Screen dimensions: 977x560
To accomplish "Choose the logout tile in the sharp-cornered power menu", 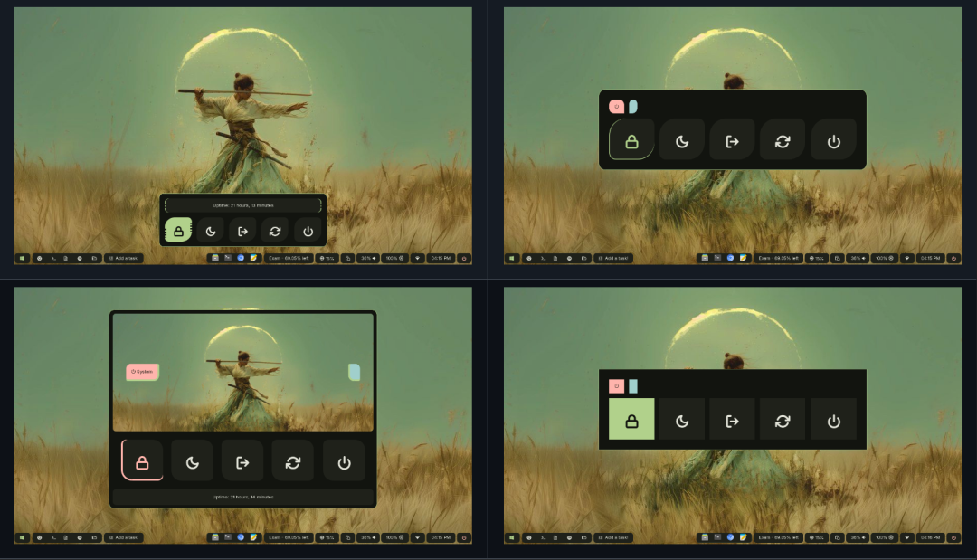I will click(x=733, y=419).
